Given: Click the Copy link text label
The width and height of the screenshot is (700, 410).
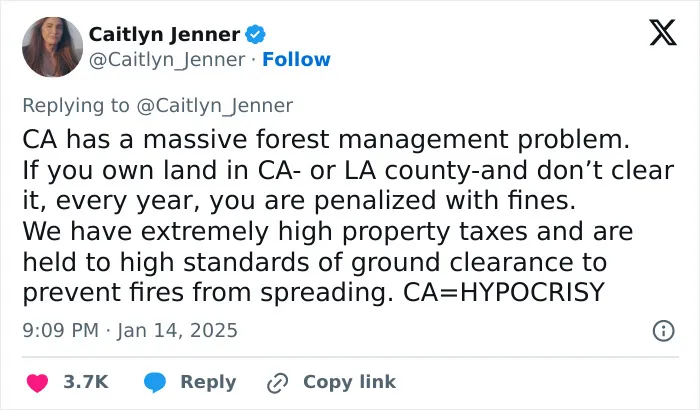Looking at the screenshot, I should point(350,382).
